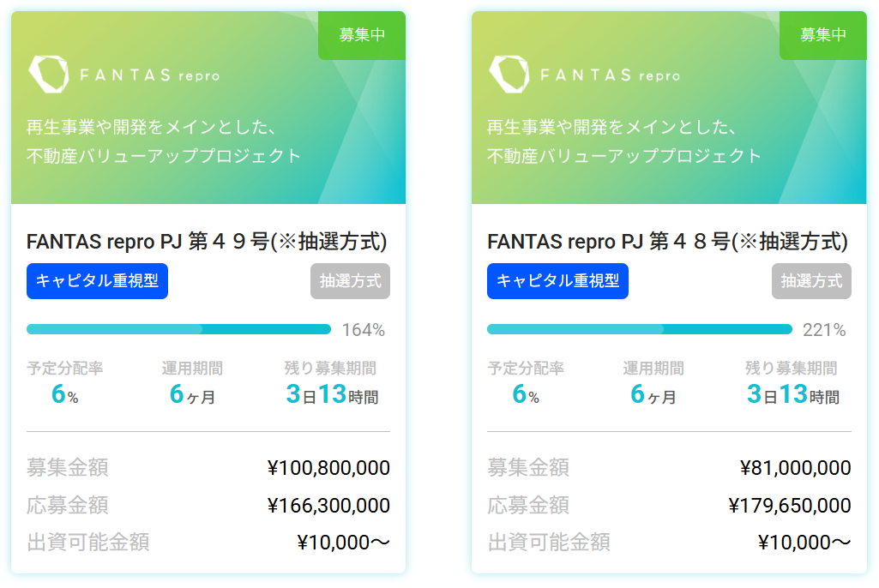Screen dimensions: 879x588
Task: Click the 221% progress bar
Action: 640,329
